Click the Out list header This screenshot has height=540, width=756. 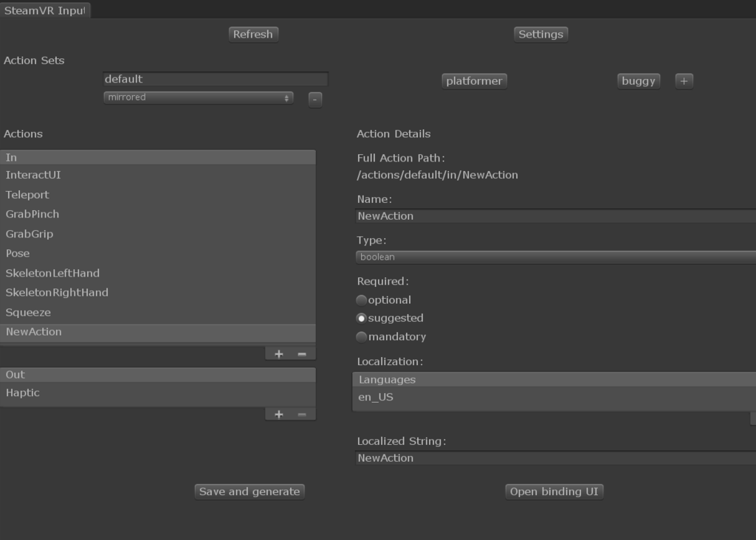pyautogui.click(x=158, y=375)
